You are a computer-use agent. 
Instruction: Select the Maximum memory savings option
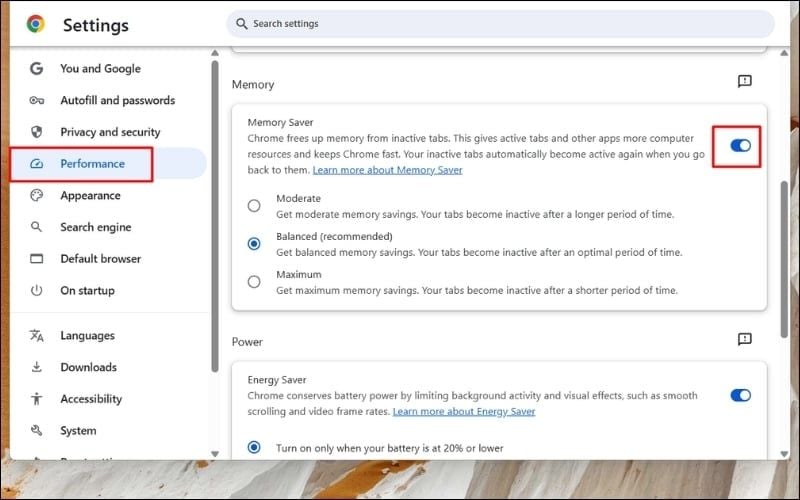click(254, 282)
